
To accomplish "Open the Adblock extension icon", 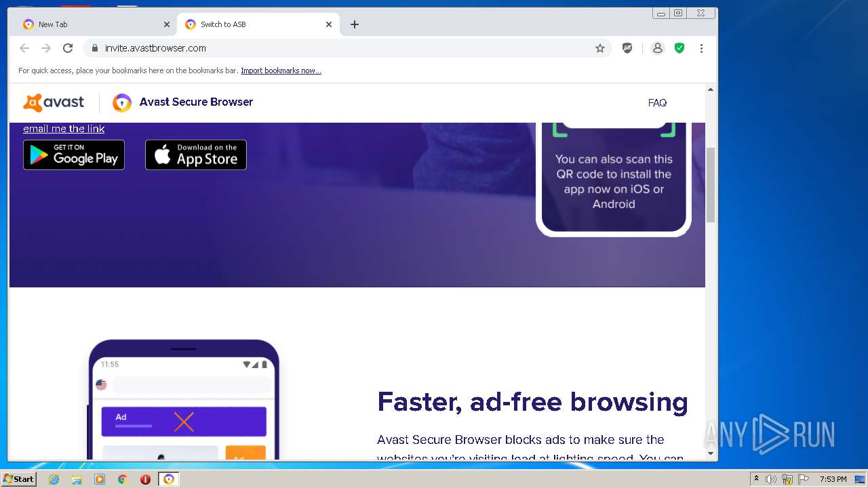I will (x=627, y=48).
